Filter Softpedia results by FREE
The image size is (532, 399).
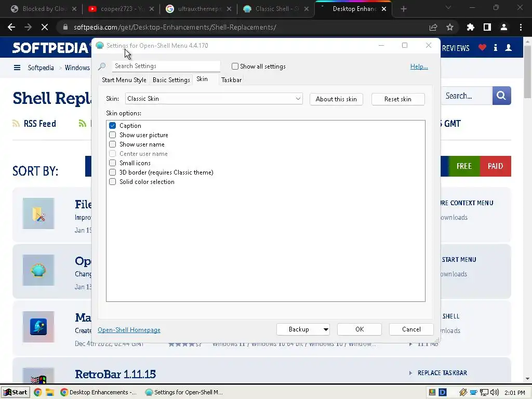464,166
